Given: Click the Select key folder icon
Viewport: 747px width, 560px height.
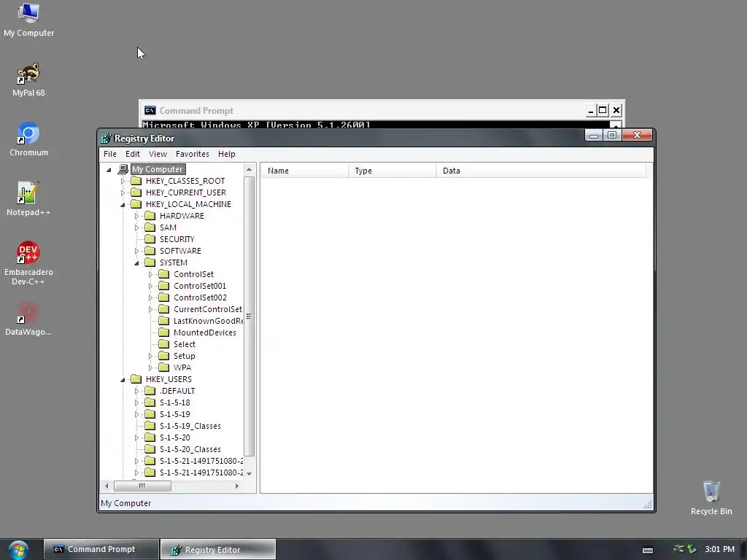Looking at the screenshot, I should tap(164, 344).
